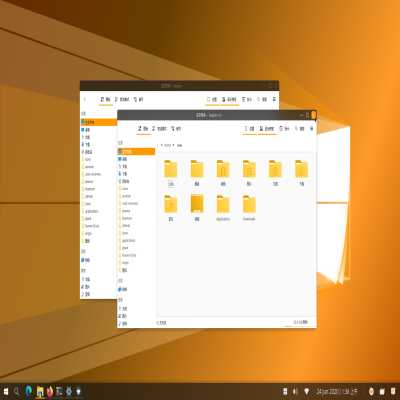The image size is (400, 400).
Task: Expand the arrow before 'home' in path breadcrumb
Action: click(x=162, y=145)
